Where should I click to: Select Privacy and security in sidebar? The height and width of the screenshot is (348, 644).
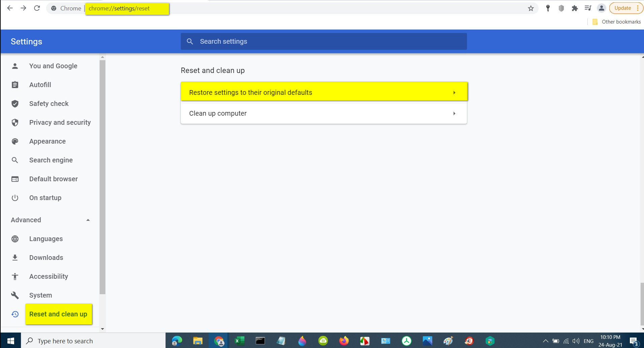[x=60, y=122]
